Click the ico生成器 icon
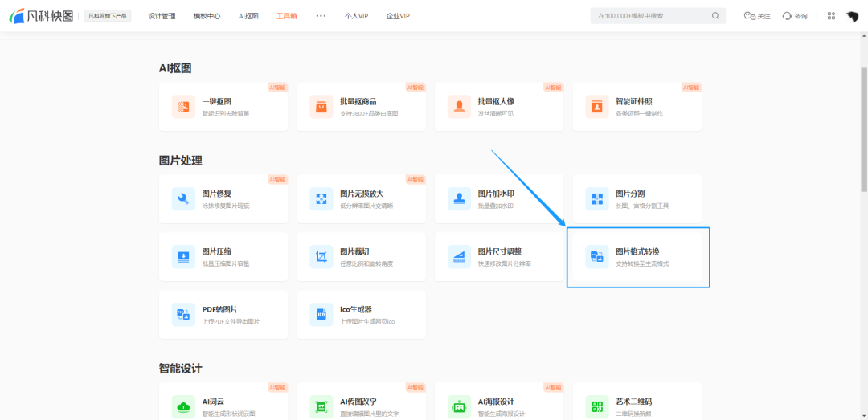 coord(321,314)
